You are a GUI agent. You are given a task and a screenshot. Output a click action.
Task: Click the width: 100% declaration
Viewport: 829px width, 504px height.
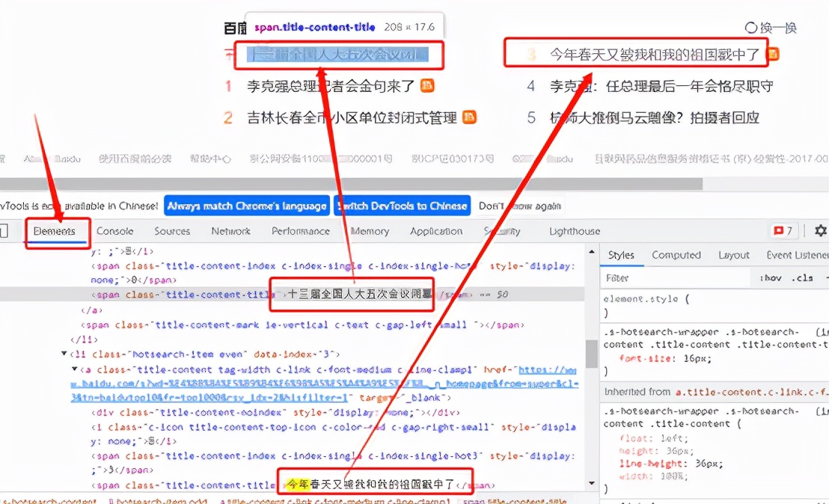click(654, 476)
